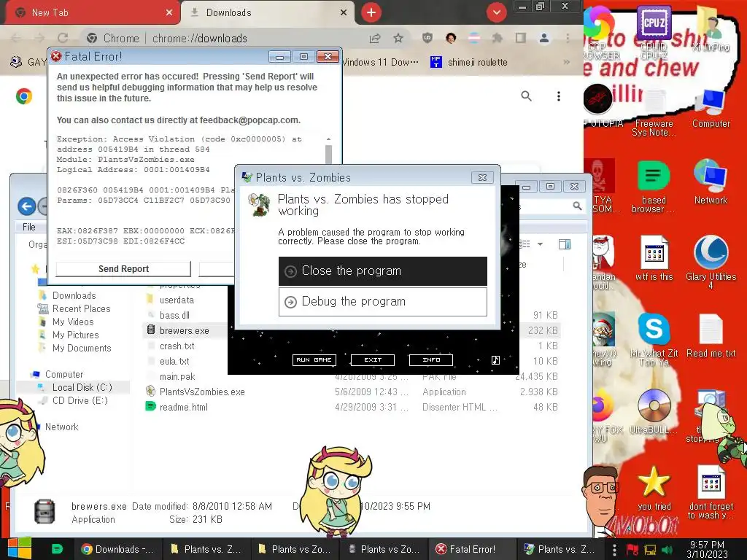
Task: Open the based browser desktop icon
Action: coord(654,186)
